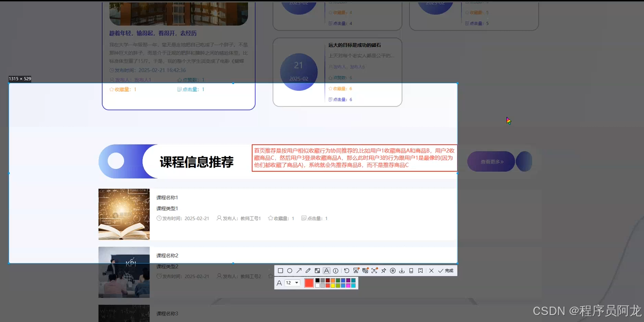This screenshot has height=322, width=644.
Task: Open the 课程名称3 course thumbnail
Action: click(124, 313)
